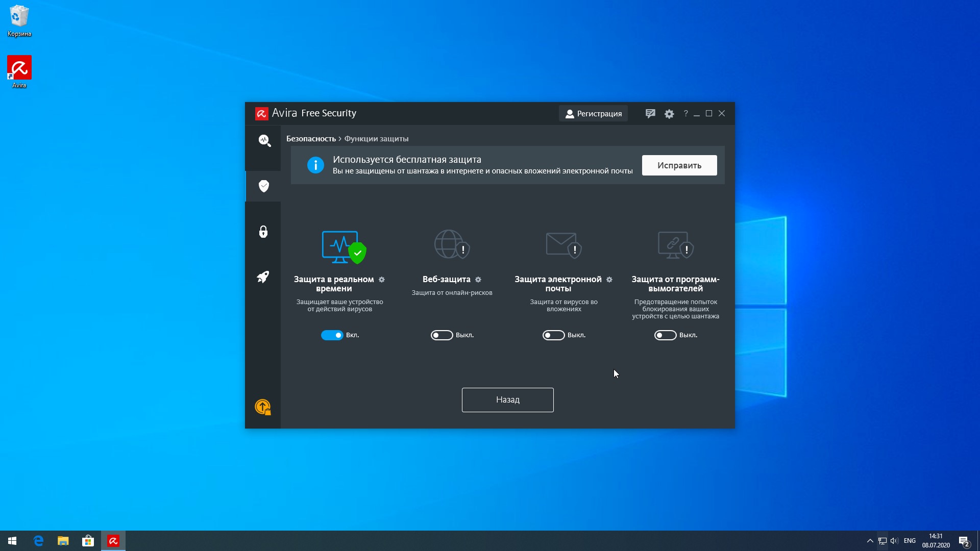The image size is (980, 551).
Task: Open clock and date flyout
Action: click(936, 541)
